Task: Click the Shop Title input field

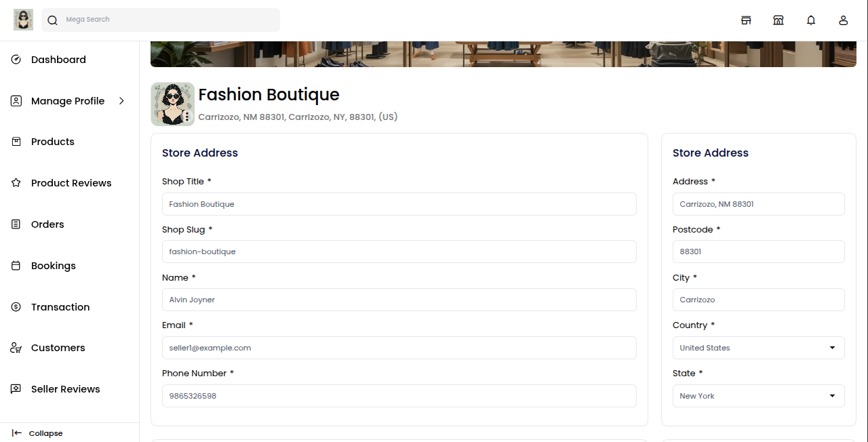Action: click(399, 204)
